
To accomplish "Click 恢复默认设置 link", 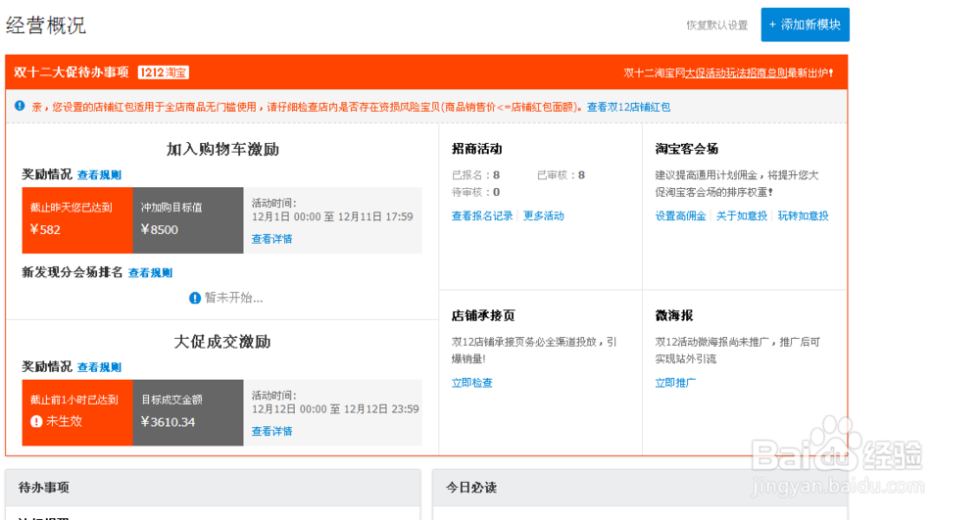I will (717, 24).
